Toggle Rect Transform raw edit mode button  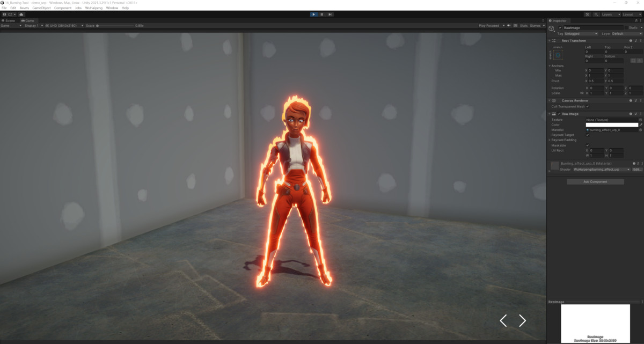[640, 61]
